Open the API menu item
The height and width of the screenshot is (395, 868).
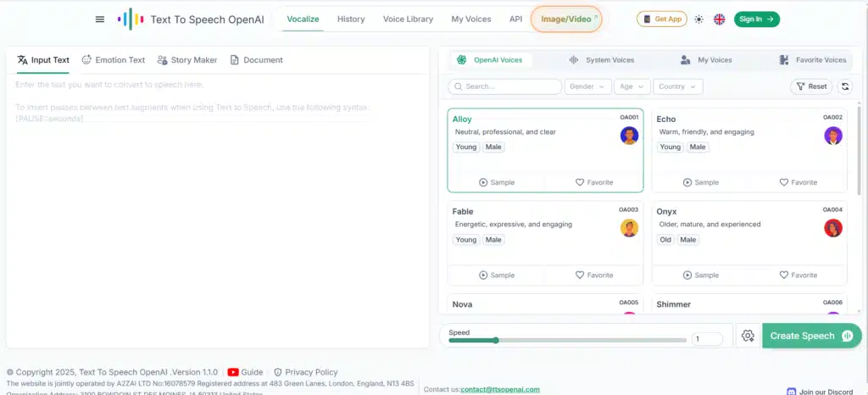516,19
